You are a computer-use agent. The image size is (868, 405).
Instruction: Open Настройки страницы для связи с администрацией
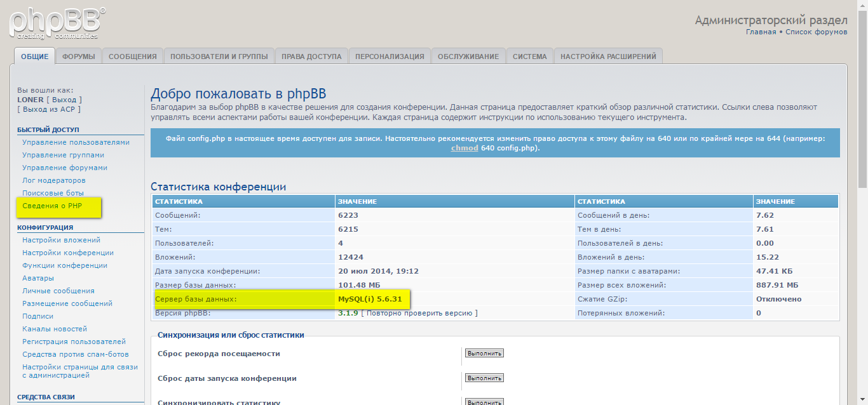pyautogui.click(x=80, y=371)
